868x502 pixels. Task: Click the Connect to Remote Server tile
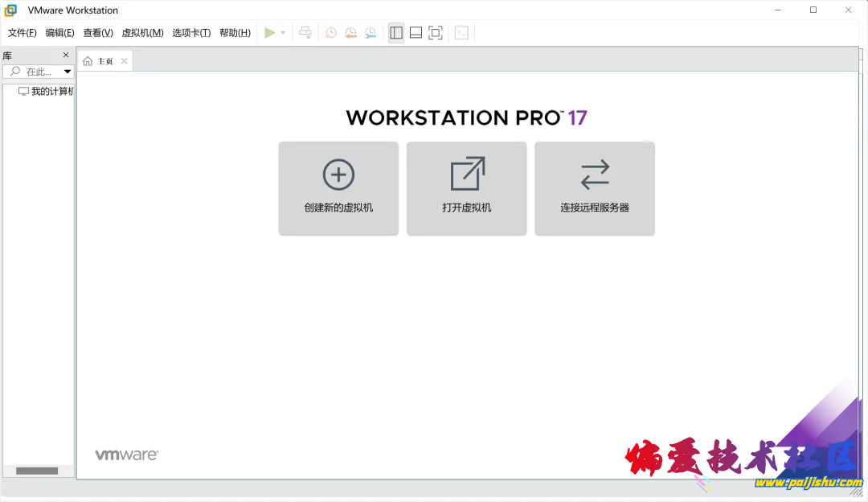pyautogui.click(x=595, y=188)
